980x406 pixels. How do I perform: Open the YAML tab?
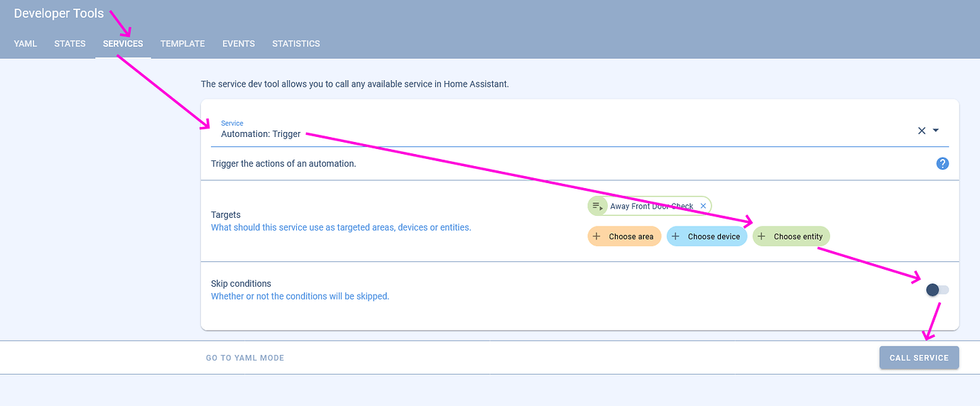click(x=25, y=43)
